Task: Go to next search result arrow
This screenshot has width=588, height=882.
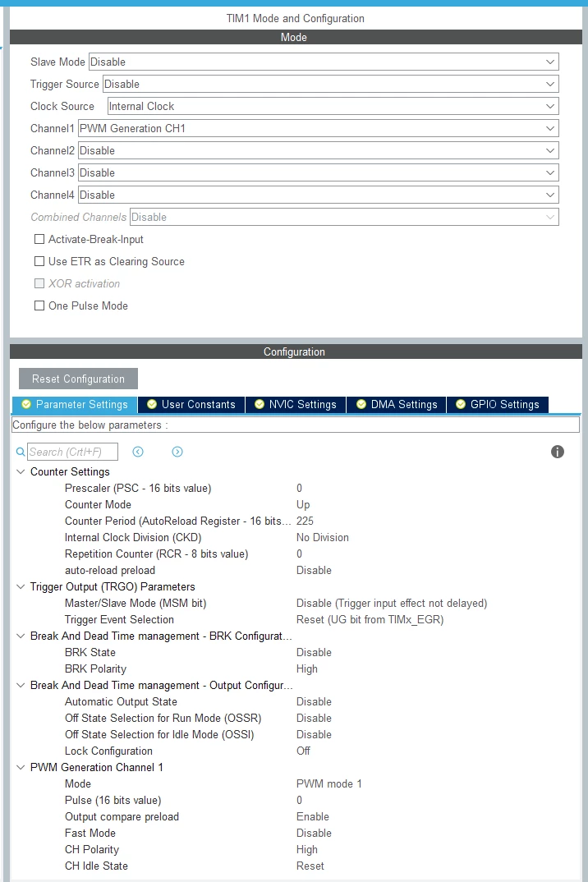Action: point(177,452)
